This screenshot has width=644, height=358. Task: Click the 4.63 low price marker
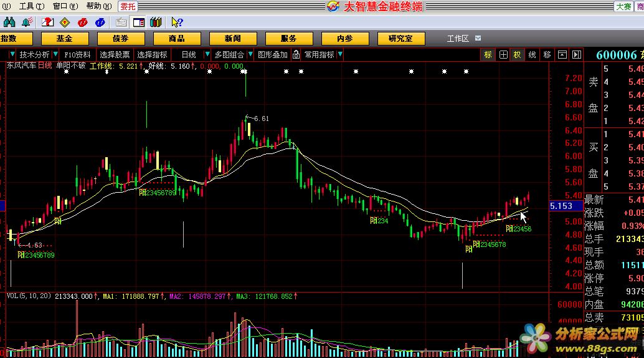(34, 245)
